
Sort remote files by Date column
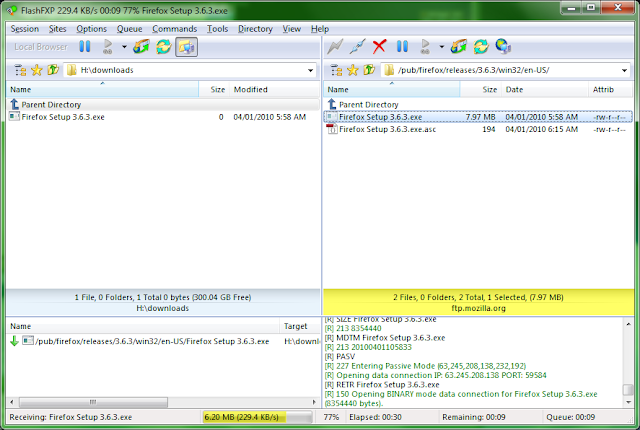(544, 89)
